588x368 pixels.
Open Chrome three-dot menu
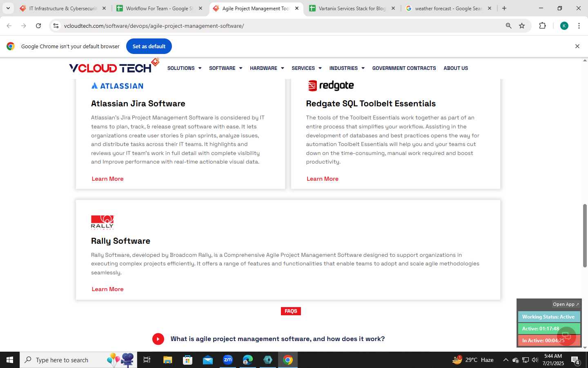[579, 26]
